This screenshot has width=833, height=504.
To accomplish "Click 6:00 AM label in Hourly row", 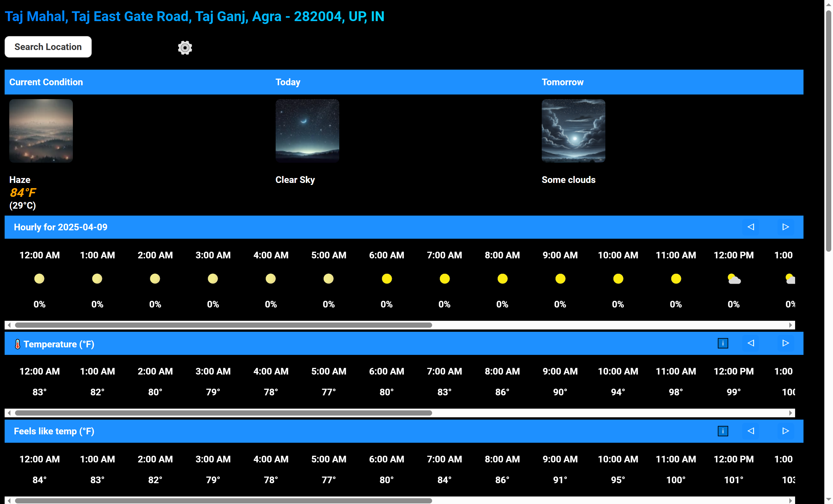I will coord(387,255).
